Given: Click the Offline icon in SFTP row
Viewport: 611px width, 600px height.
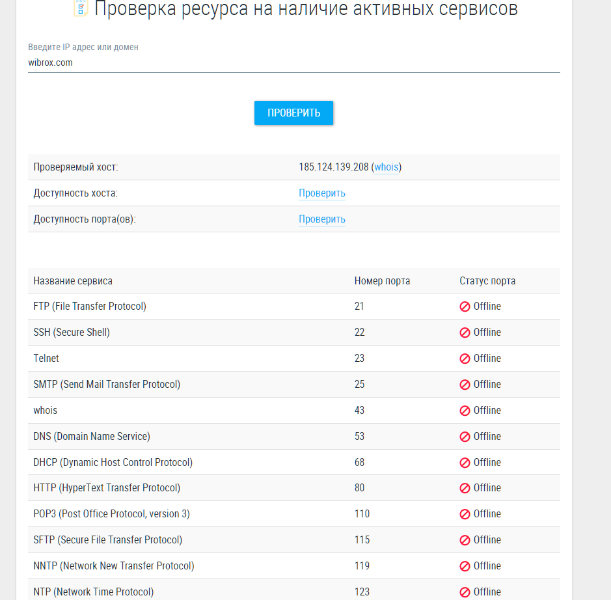Looking at the screenshot, I should 464,540.
